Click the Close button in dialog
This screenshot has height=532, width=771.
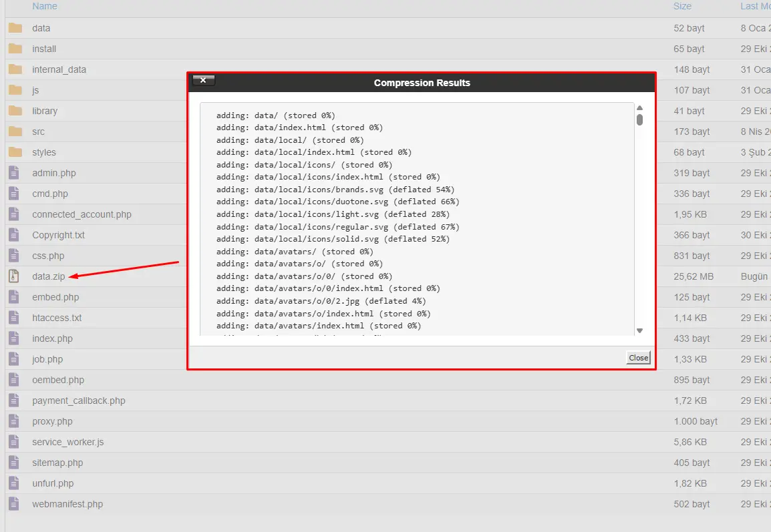click(638, 358)
